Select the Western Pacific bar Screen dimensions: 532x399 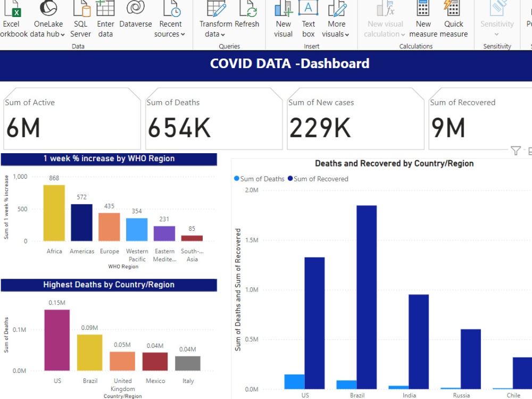(x=137, y=230)
